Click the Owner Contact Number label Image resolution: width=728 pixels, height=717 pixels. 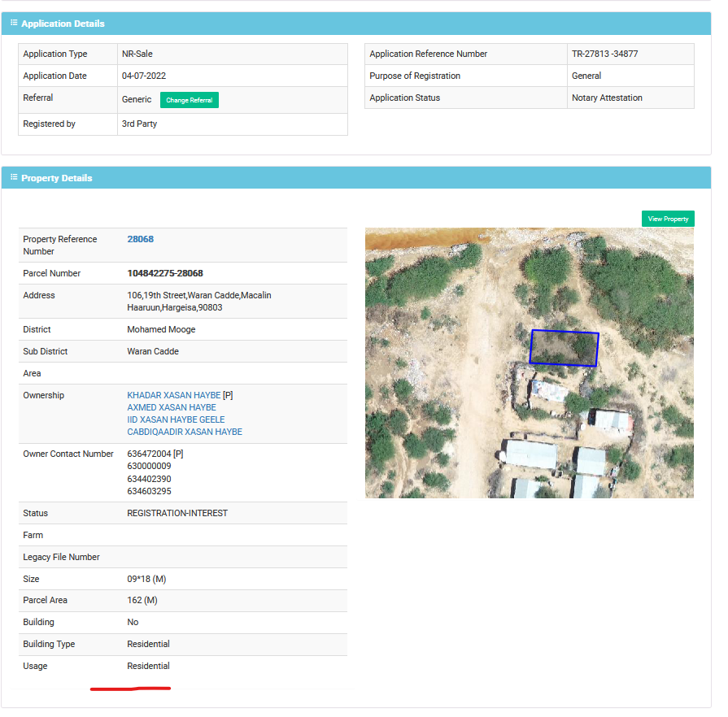(68, 454)
